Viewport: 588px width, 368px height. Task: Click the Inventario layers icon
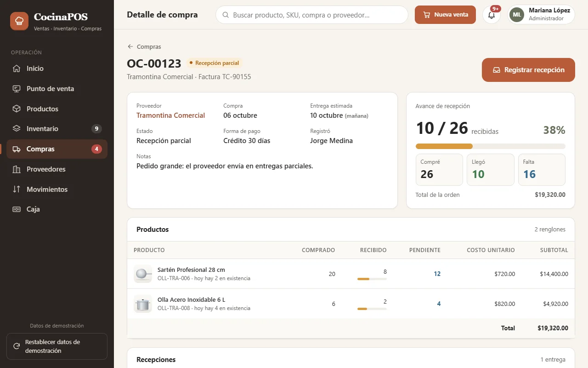[17, 129]
